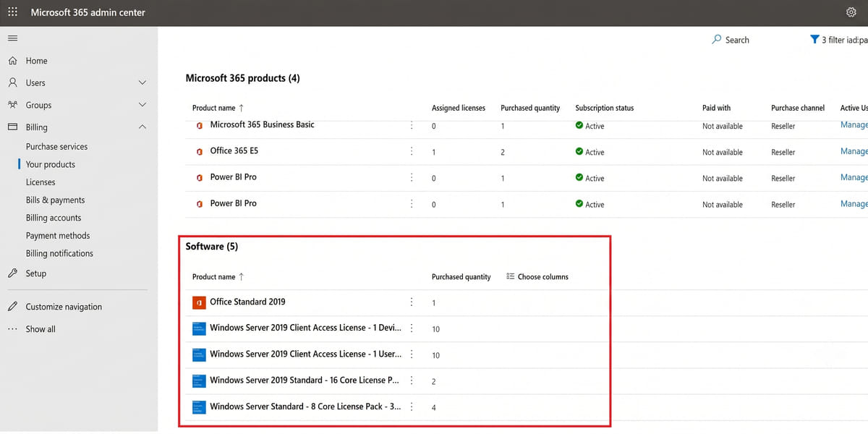The width and height of the screenshot is (868, 434).
Task: Click Manage link for Microsoft 365 Business Basic
Action: [x=854, y=124]
